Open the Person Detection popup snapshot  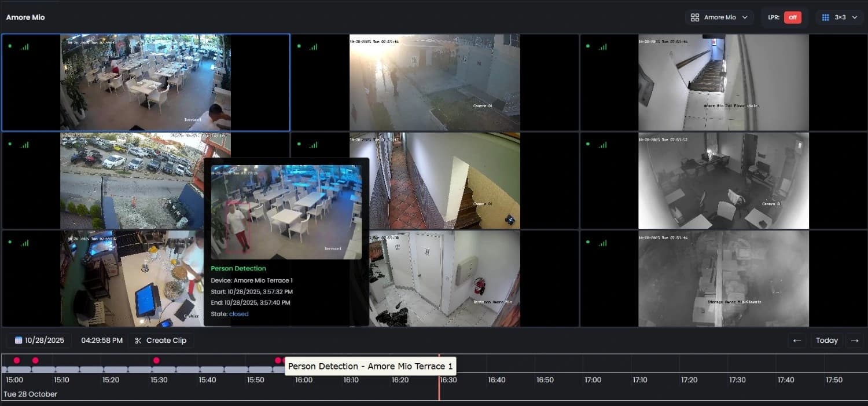coord(286,211)
